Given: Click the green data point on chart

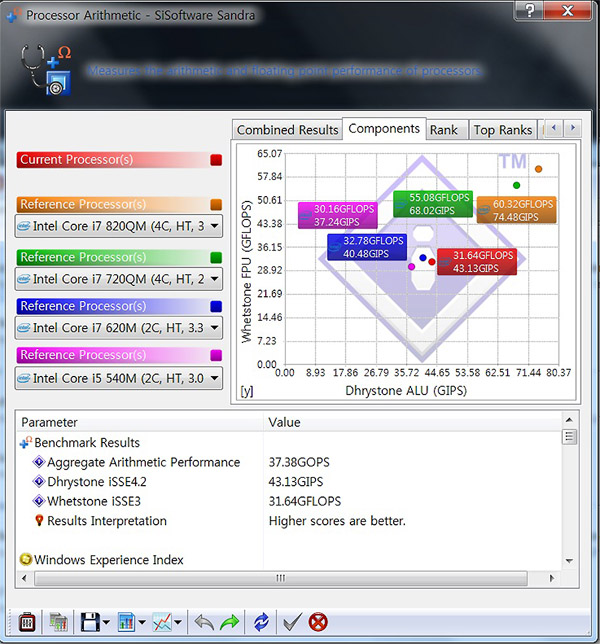Looking at the screenshot, I should click(517, 185).
